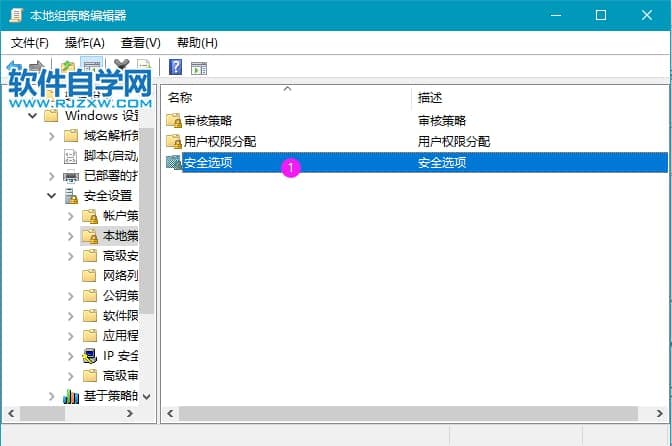Image resolution: width=672 pixels, height=446 pixels.
Task: Click the Help toolbar icon with question mark
Action: tap(176, 68)
